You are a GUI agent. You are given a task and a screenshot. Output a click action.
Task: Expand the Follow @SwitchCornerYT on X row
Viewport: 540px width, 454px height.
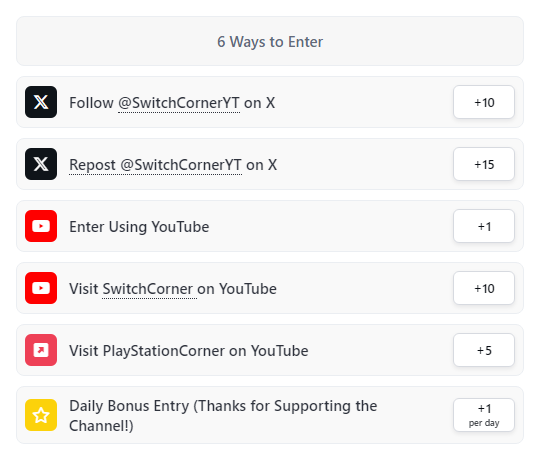point(270,102)
